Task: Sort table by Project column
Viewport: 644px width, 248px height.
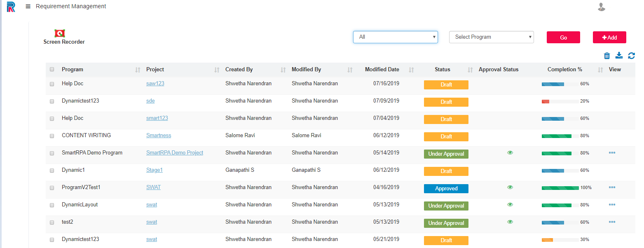Action: [x=217, y=70]
